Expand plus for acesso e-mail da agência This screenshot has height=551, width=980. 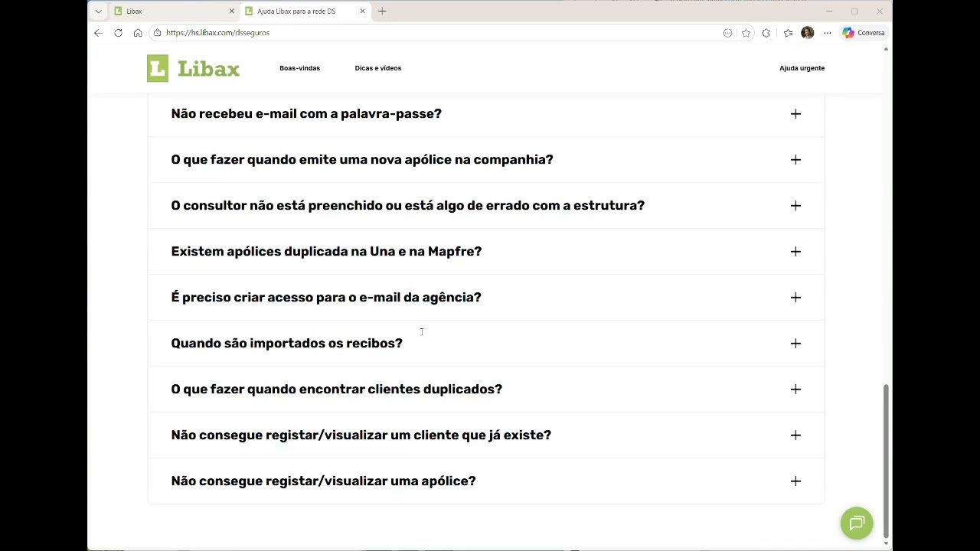click(795, 298)
